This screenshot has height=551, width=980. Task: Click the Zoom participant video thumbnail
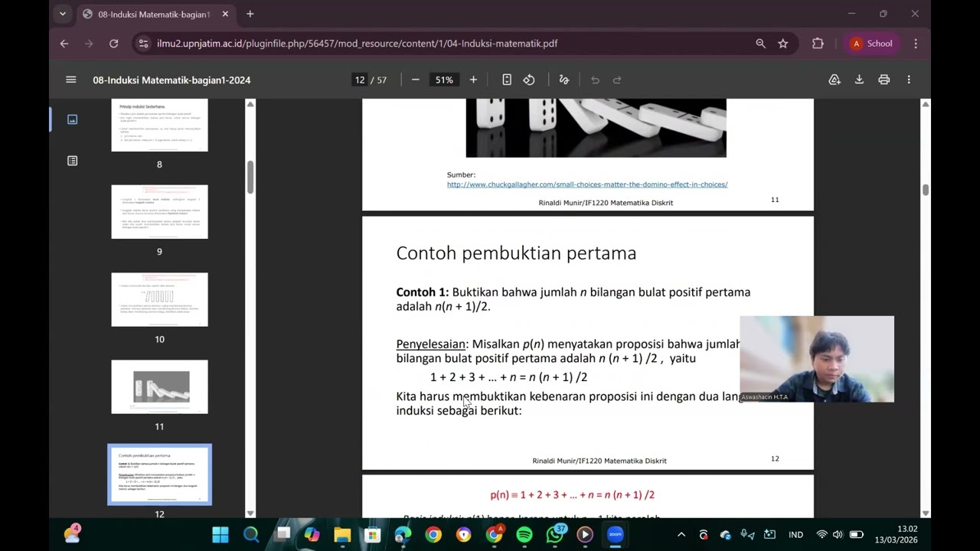point(817,359)
